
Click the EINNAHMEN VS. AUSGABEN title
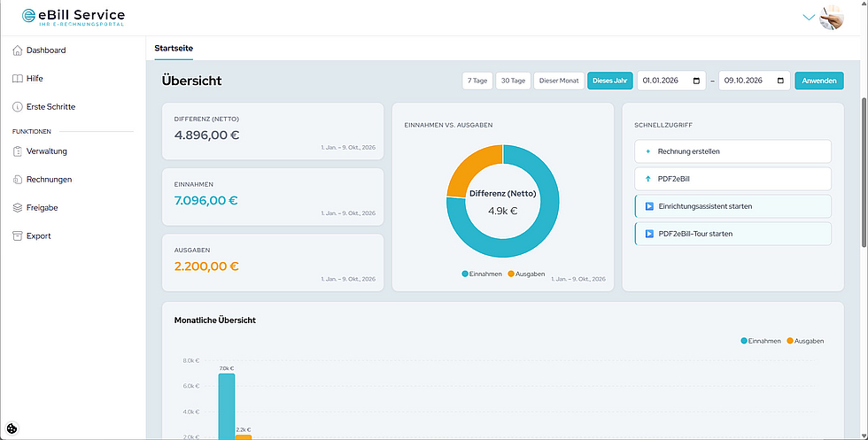448,125
